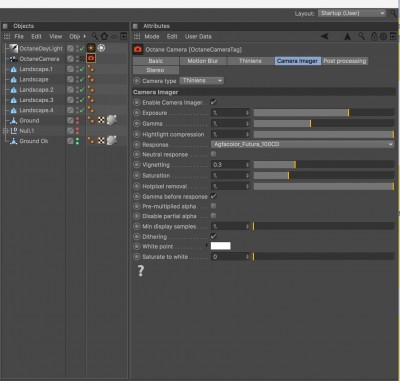Viewport: 400px width, 381px height.
Task: Open the User Data menu
Action: pos(198,36)
